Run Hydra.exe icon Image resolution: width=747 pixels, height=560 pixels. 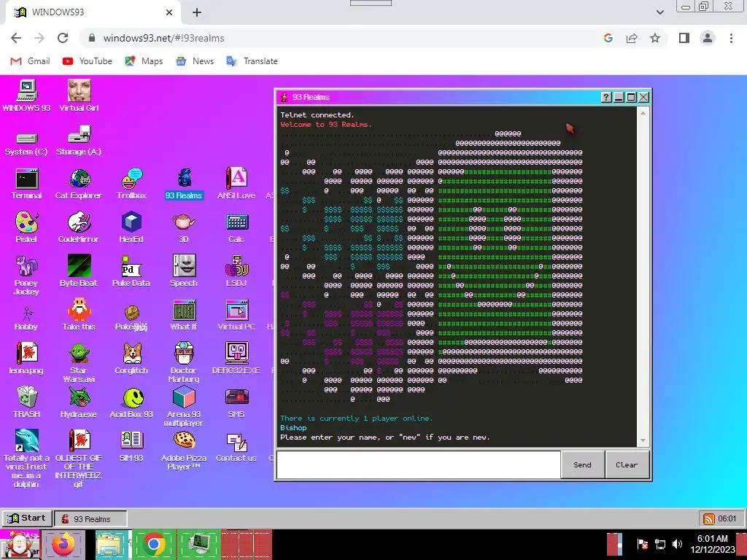79,402
